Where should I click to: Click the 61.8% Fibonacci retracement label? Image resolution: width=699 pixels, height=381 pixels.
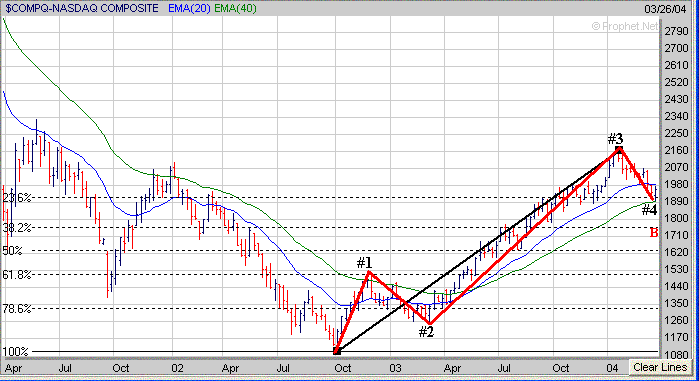coord(17,275)
